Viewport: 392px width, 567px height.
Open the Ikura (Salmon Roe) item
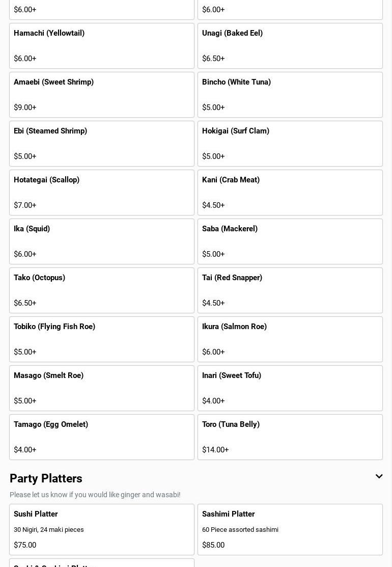[290, 339]
